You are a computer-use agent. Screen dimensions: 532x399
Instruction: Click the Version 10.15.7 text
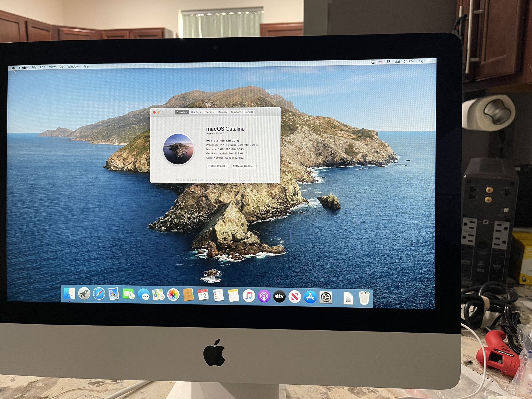point(215,133)
